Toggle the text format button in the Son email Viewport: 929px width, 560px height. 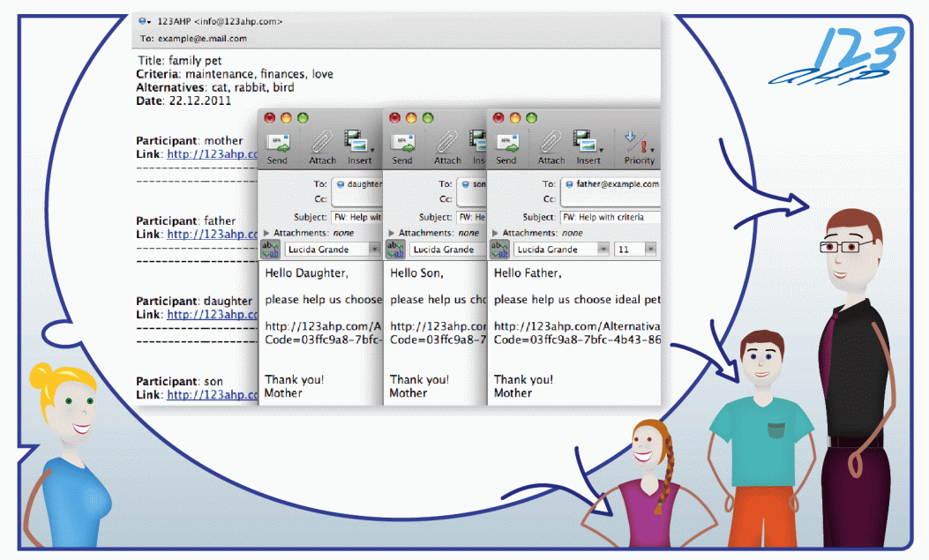tap(398, 250)
